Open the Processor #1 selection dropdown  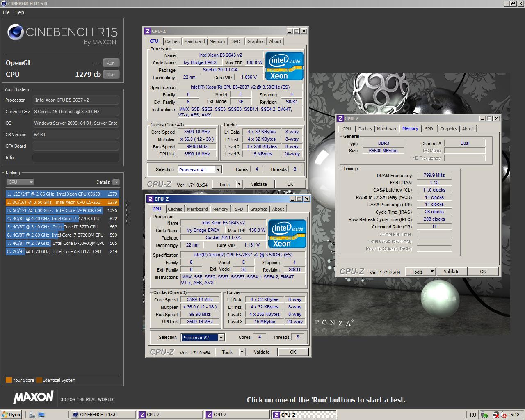(219, 170)
